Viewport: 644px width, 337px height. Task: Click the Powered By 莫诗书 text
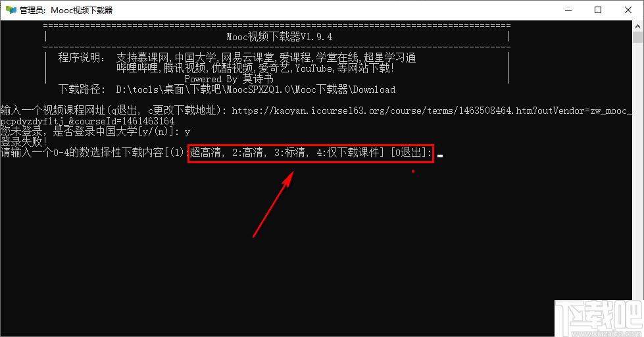229,79
